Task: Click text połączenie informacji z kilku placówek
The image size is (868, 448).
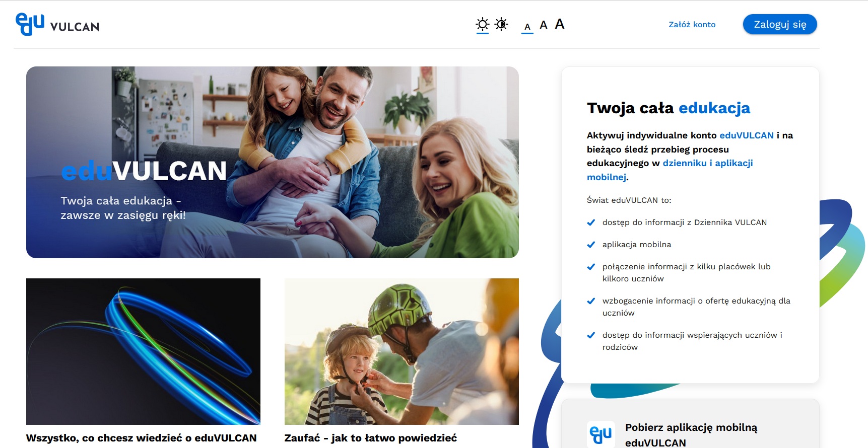Action: [687, 272]
